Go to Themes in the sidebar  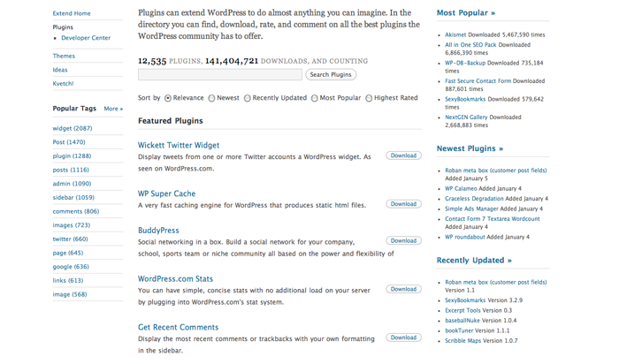point(64,56)
